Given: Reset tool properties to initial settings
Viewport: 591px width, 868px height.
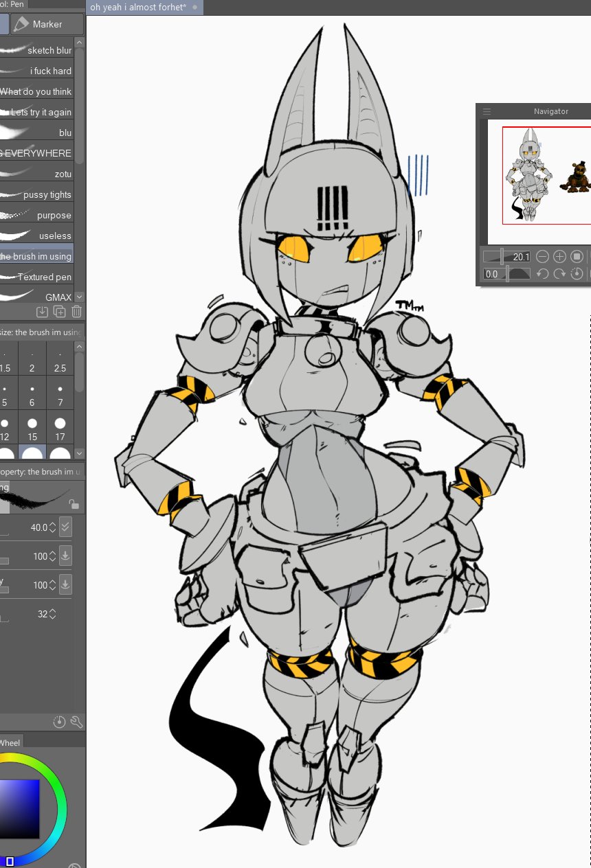Looking at the screenshot, I should 59,722.
